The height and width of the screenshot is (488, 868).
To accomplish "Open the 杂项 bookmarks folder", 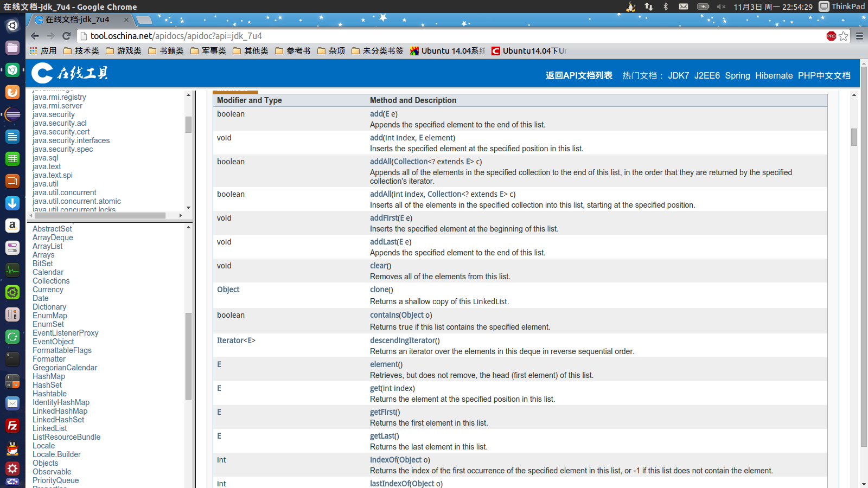I will [x=331, y=51].
